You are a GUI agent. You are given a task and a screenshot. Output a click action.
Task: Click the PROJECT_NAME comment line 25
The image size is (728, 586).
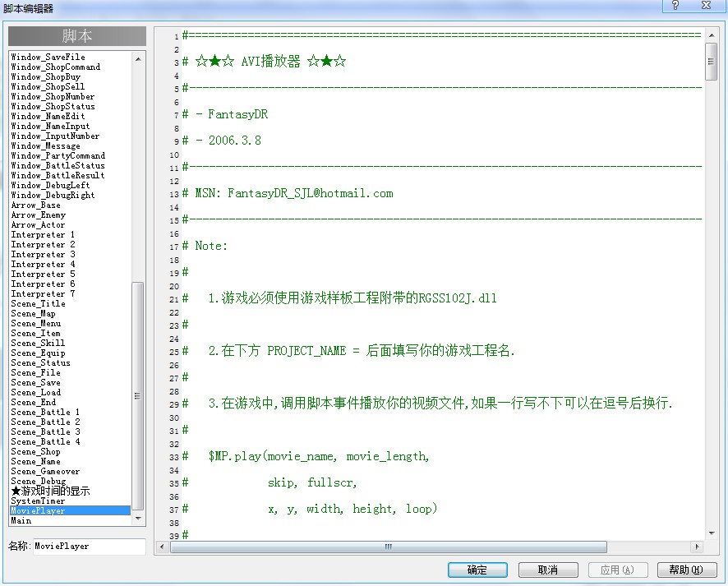pos(348,351)
